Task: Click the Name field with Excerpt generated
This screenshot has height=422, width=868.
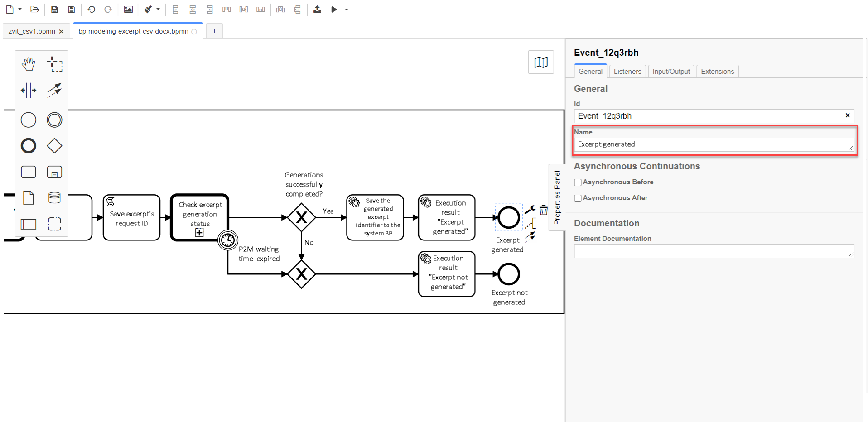Action: point(714,144)
